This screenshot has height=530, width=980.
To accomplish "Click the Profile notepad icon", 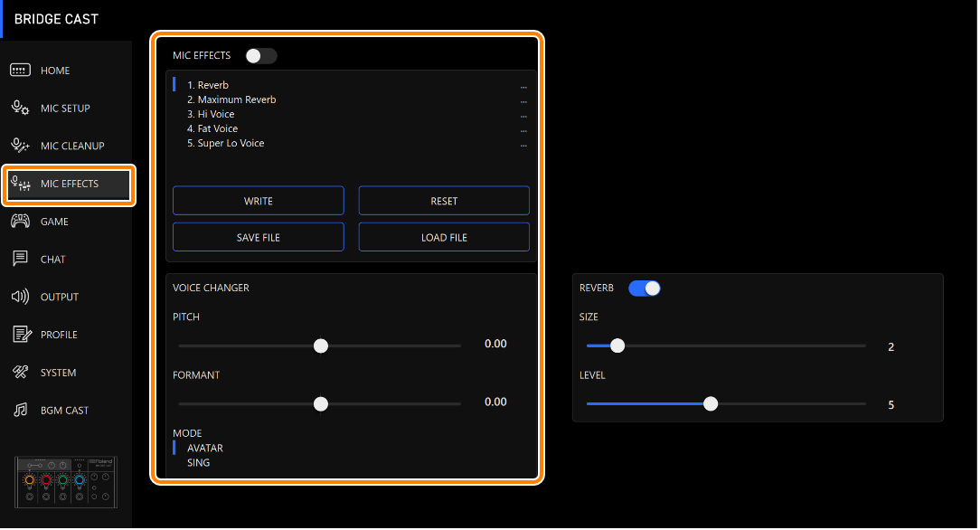I will coord(22,335).
